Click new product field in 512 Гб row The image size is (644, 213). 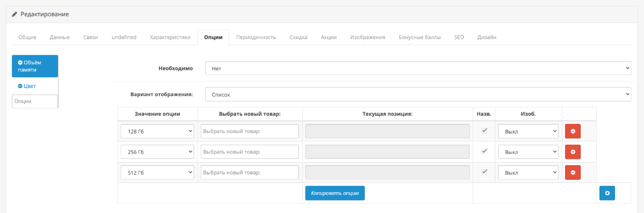(x=250, y=172)
